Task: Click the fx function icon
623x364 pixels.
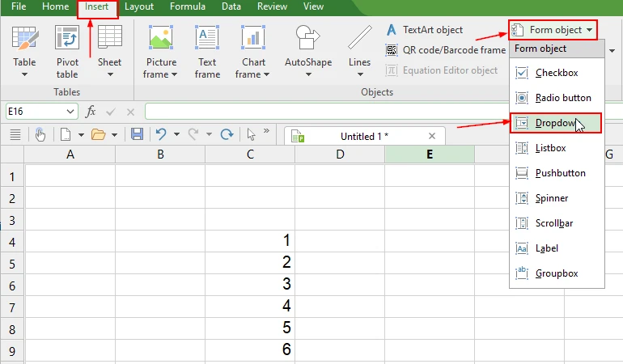Action: [91, 112]
